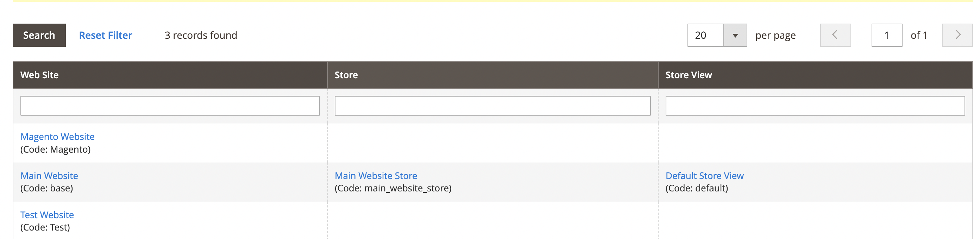Screen dimensions: 980x239
Task: Reset the grid filter
Action: pyautogui.click(x=105, y=35)
